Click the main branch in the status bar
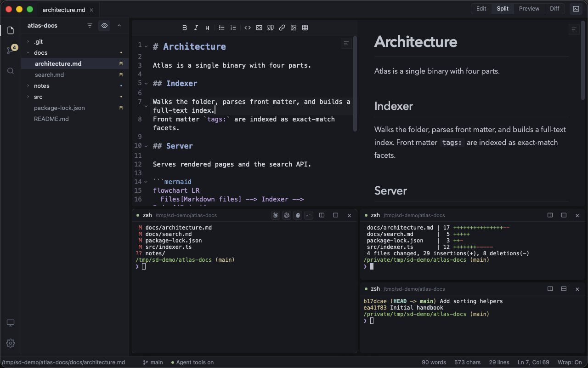The height and width of the screenshot is (368, 588). click(153, 362)
